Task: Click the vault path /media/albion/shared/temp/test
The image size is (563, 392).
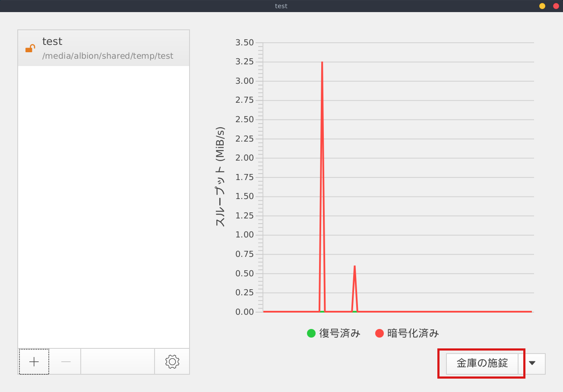Action: 108,56
